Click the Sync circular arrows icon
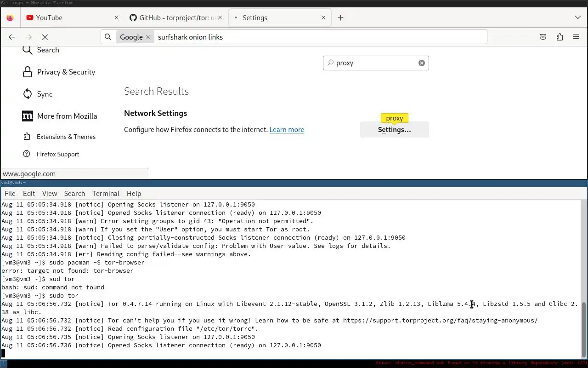 coord(28,94)
